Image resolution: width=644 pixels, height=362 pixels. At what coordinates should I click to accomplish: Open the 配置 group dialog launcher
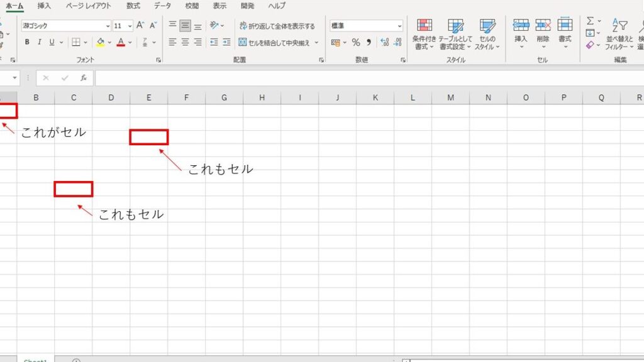[x=321, y=60]
